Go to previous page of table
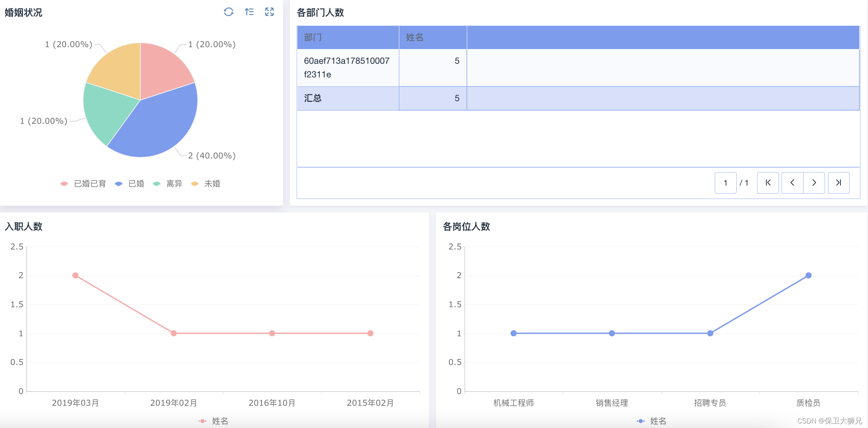Screen dimensions: 868x428 (x=792, y=183)
